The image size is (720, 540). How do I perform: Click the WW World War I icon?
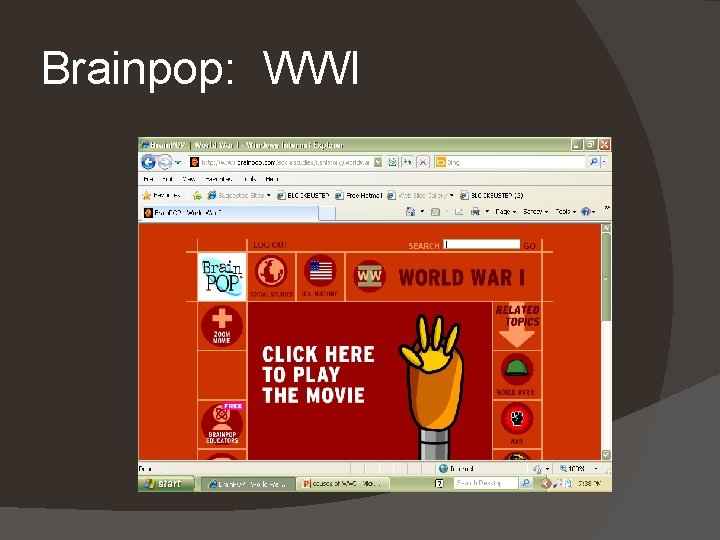[369, 276]
